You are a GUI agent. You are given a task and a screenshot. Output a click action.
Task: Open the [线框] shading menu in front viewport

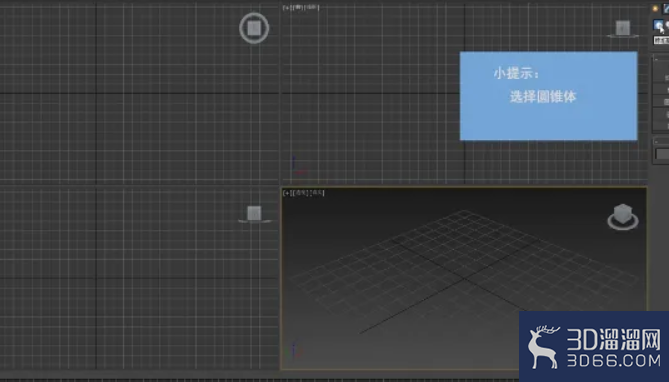pyautogui.click(x=312, y=7)
